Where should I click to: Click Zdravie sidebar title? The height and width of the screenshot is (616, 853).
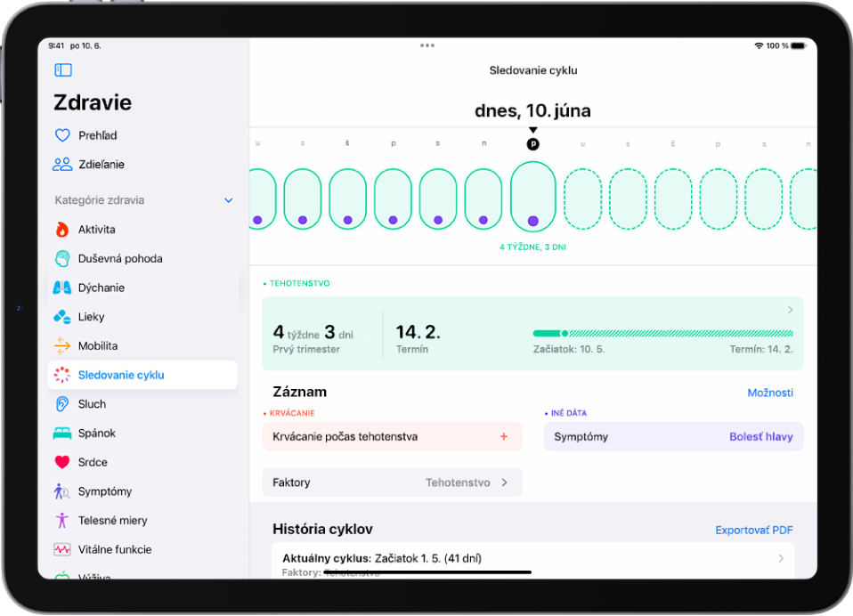tap(93, 102)
